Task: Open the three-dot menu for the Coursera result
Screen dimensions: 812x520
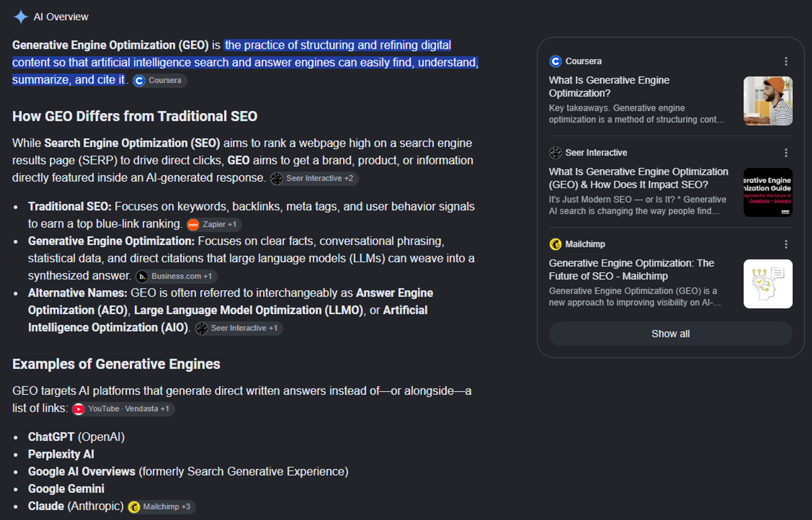Action: tap(786, 62)
